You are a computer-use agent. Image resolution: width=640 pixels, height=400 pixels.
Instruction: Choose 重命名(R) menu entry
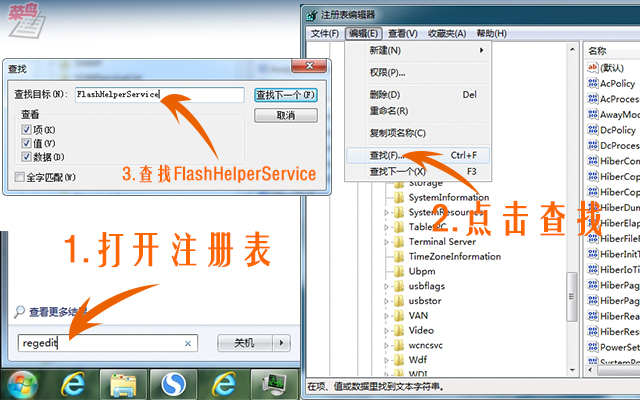tap(418, 111)
